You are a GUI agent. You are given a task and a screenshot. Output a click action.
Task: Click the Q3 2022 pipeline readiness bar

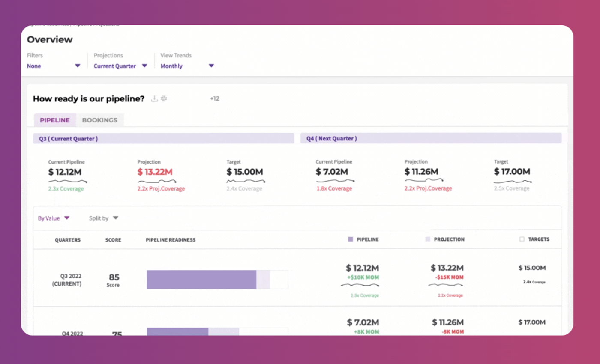(217, 280)
